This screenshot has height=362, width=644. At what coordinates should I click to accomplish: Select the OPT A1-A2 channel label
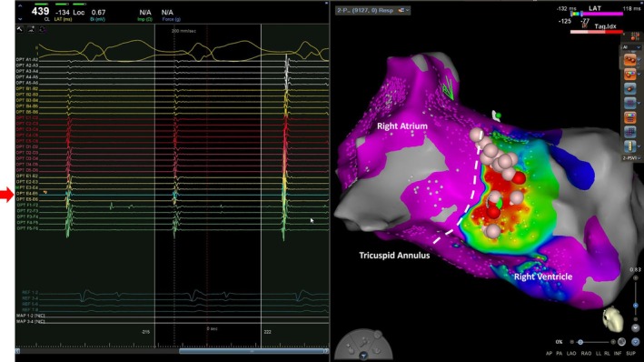(x=27, y=60)
